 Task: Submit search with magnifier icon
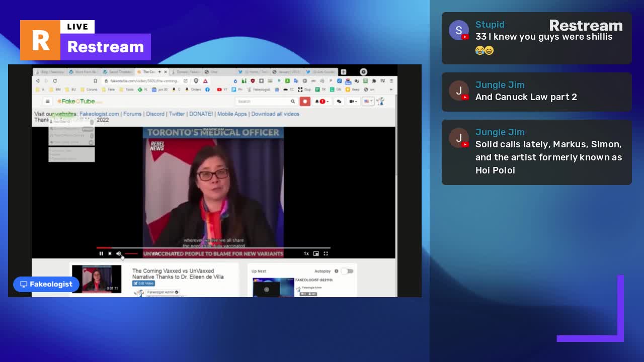292,101
